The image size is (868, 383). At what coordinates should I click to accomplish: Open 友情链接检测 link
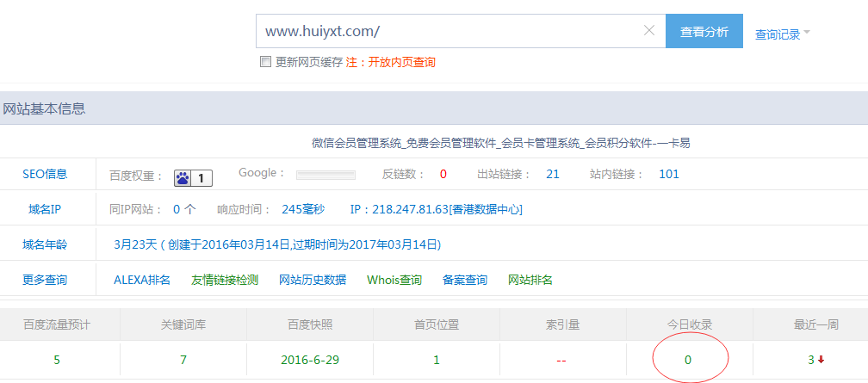pos(225,280)
